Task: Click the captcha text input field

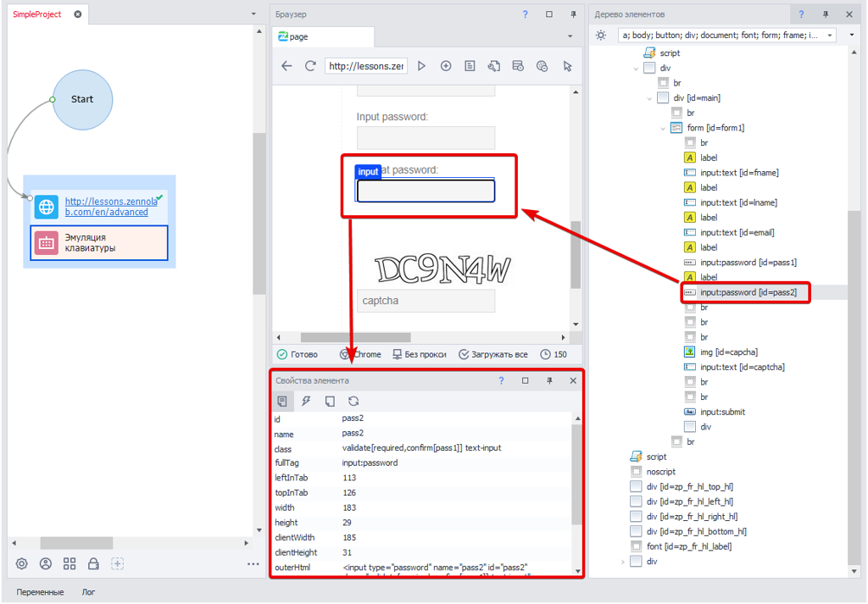Action: point(426,301)
